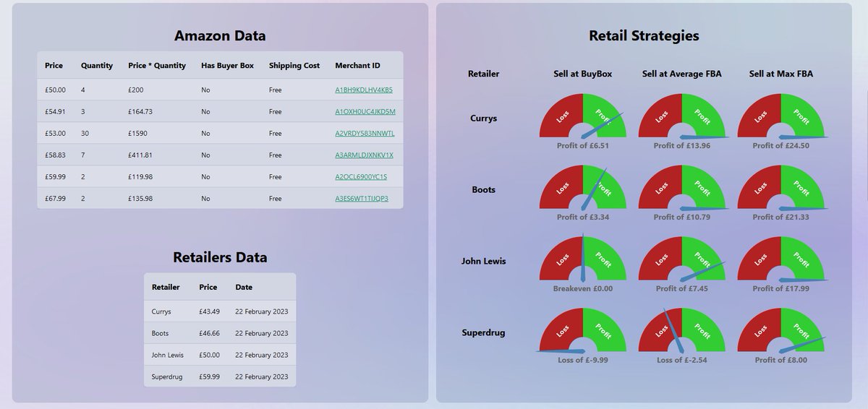Click the £43.49 Currys price
868x409 pixels.
tap(209, 311)
